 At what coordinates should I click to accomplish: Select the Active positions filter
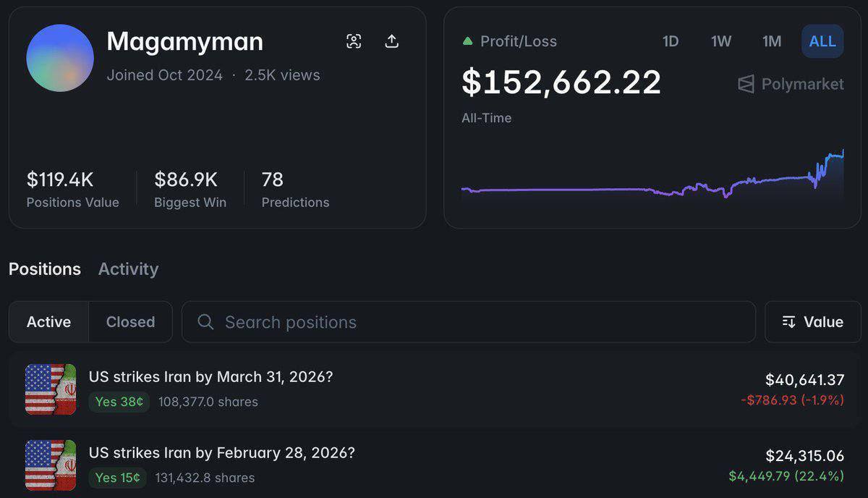pyautogui.click(x=48, y=321)
